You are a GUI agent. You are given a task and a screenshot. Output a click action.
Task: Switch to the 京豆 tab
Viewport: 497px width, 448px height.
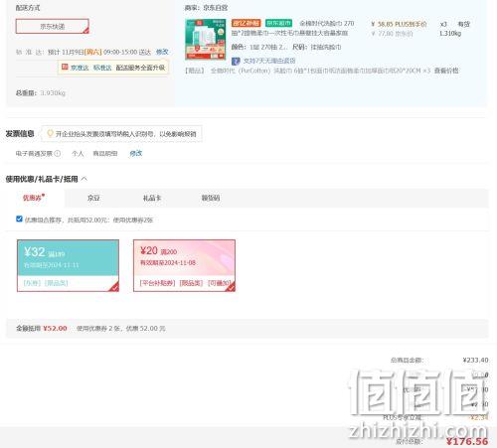pyautogui.click(x=93, y=198)
